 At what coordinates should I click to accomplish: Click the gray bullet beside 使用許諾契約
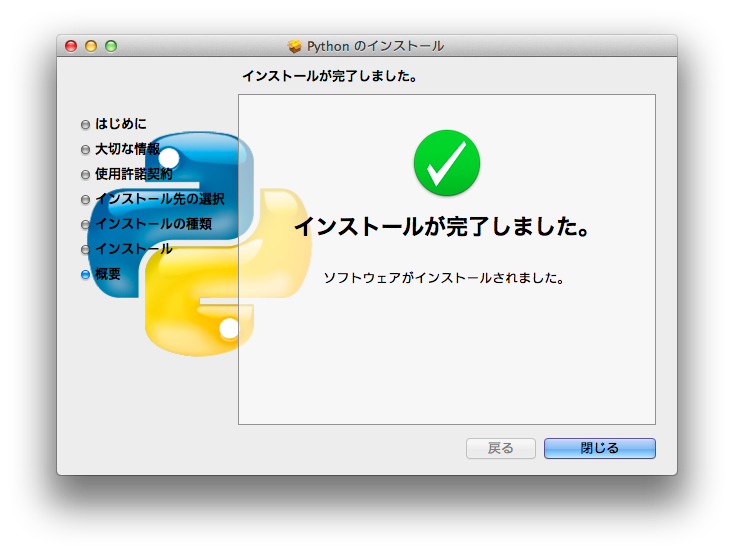pyautogui.click(x=85, y=175)
